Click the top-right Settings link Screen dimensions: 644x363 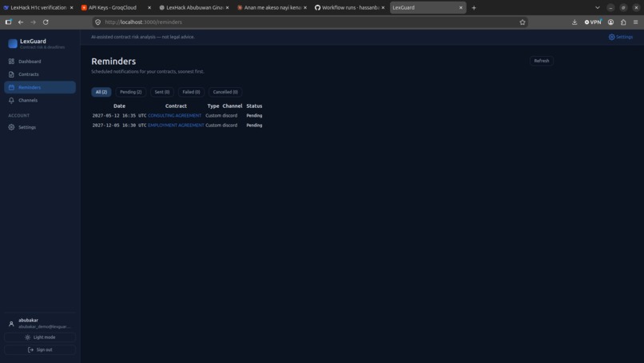621,37
